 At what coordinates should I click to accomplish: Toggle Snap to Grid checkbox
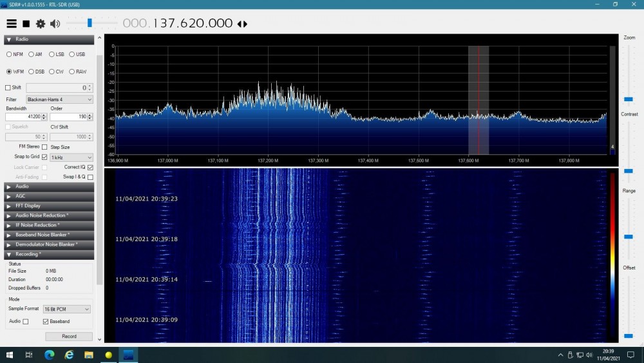(x=44, y=157)
